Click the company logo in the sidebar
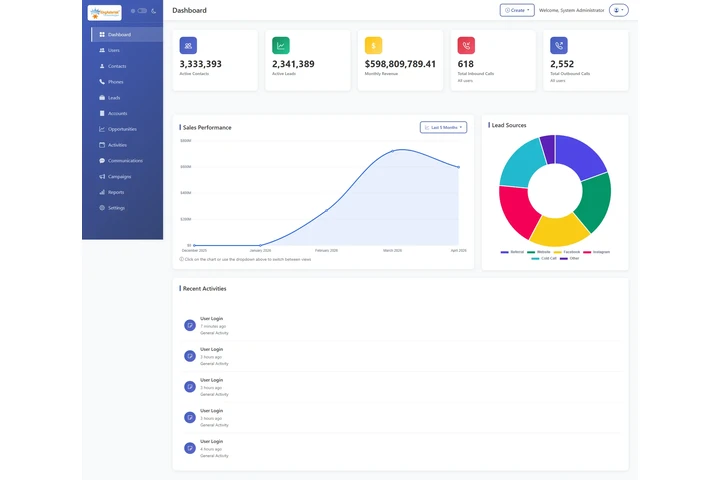 click(105, 12)
